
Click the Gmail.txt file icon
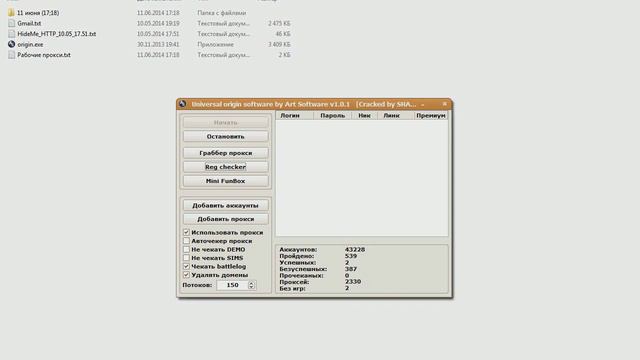click(x=11, y=23)
